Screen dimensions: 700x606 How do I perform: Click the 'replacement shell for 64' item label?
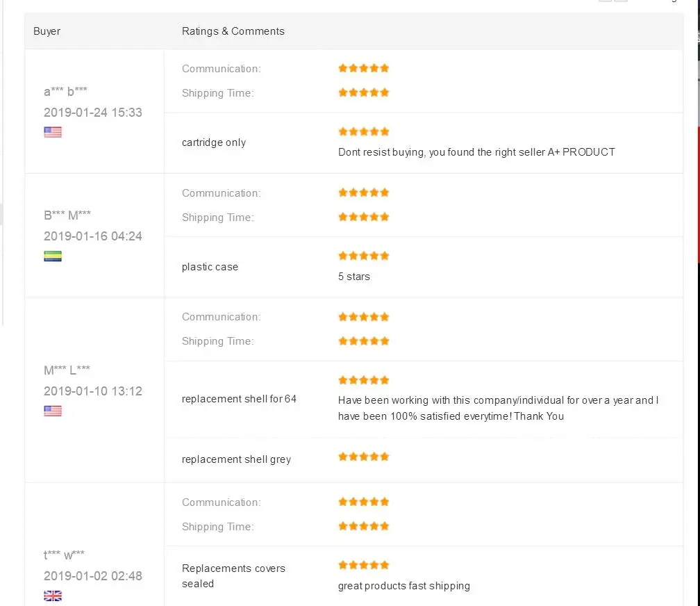click(239, 399)
